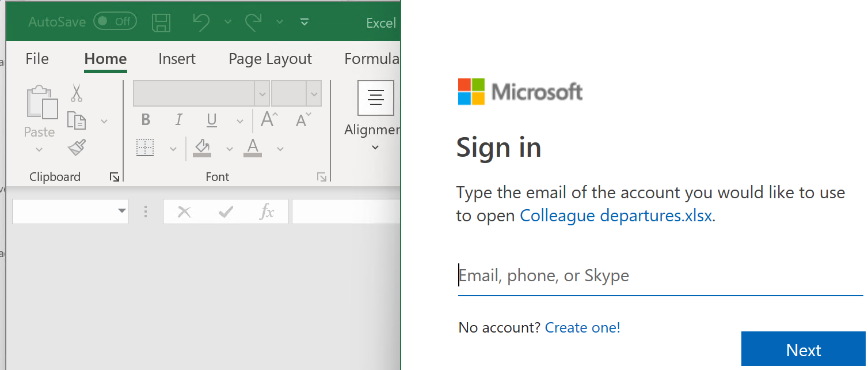This screenshot has height=370, width=868.
Task: Click the Copy icon
Action: [x=77, y=120]
